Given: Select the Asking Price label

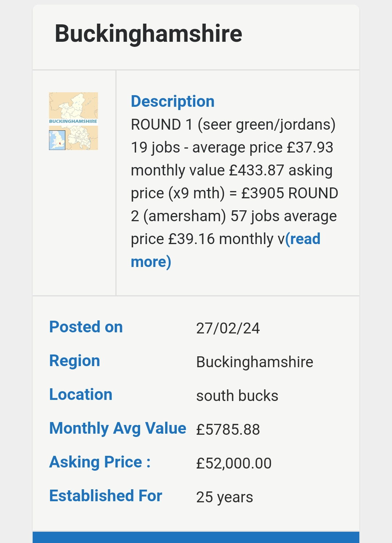Looking at the screenshot, I should (x=100, y=462).
